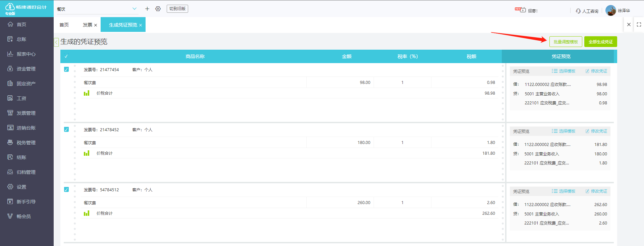Click the text 发票号: 21478452

[x=101, y=130]
